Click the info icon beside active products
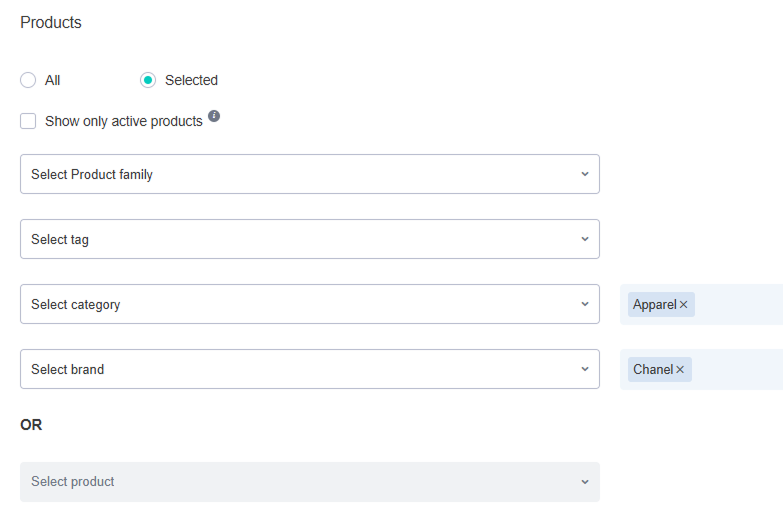This screenshot has height=526, width=783. (x=214, y=117)
